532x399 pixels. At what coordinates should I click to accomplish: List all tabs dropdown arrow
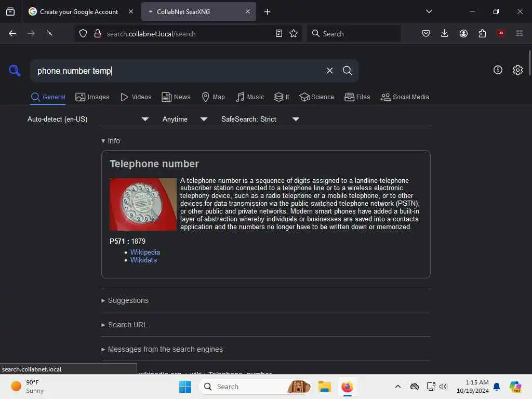click(429, 11)
